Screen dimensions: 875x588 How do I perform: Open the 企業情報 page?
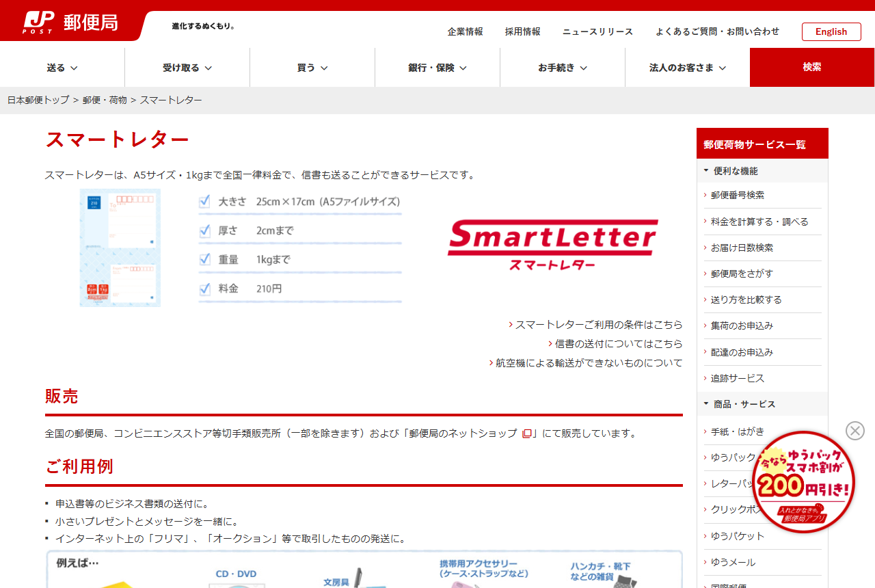click(x=465, y=31)
